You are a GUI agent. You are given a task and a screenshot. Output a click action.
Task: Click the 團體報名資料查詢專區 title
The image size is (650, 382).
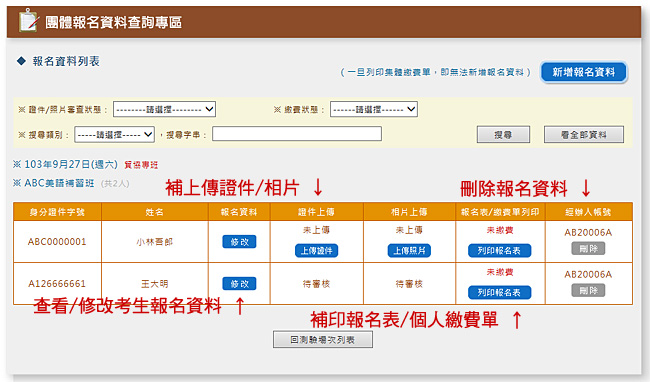pyautogui.click(x=114, y=22)
